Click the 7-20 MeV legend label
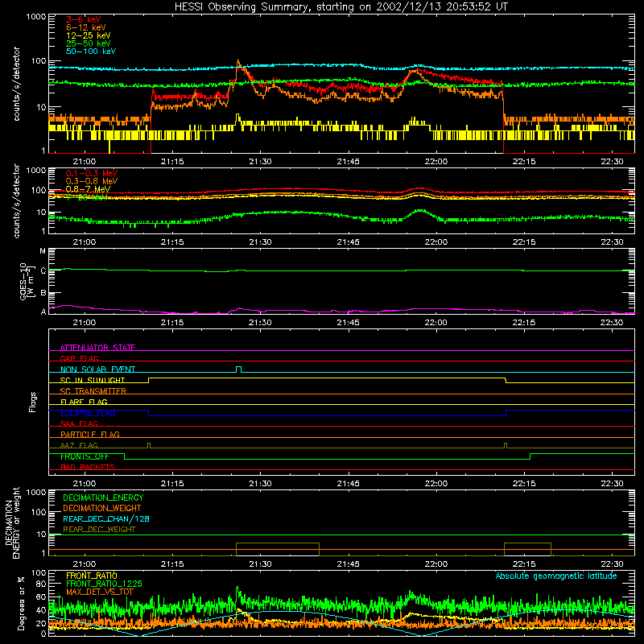 [86, 197]
